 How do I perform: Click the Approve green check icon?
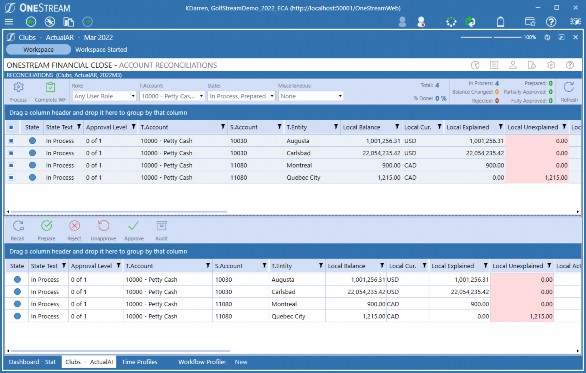133,226
